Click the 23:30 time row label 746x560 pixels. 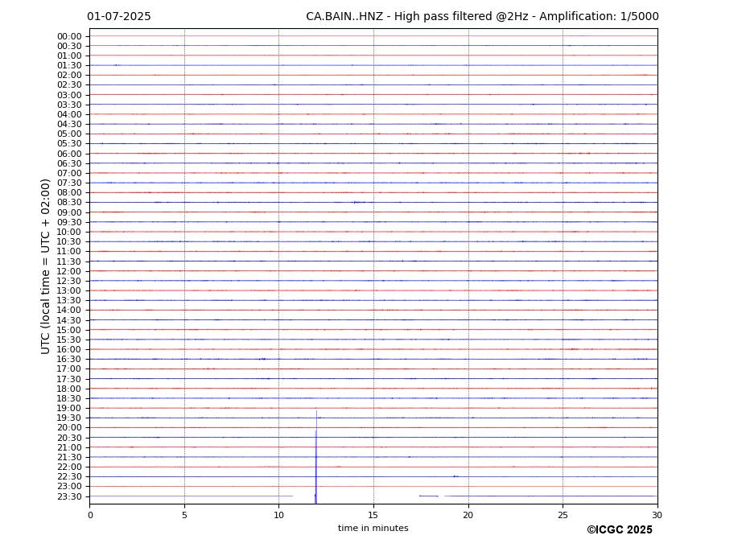(69, 496)
